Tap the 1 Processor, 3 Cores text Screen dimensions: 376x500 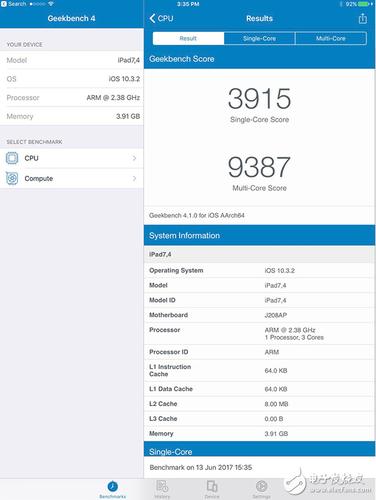coord(294,337)
